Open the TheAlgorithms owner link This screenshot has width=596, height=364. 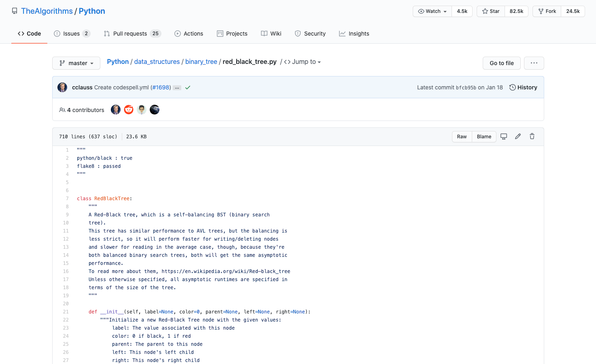(x=47, y=11)
